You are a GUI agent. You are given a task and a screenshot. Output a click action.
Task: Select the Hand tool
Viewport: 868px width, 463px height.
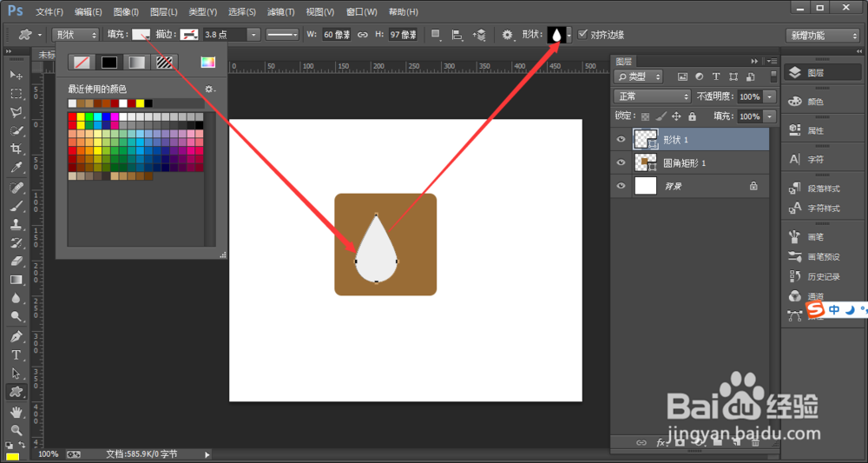pyautogui.click(x=16, y=412)
